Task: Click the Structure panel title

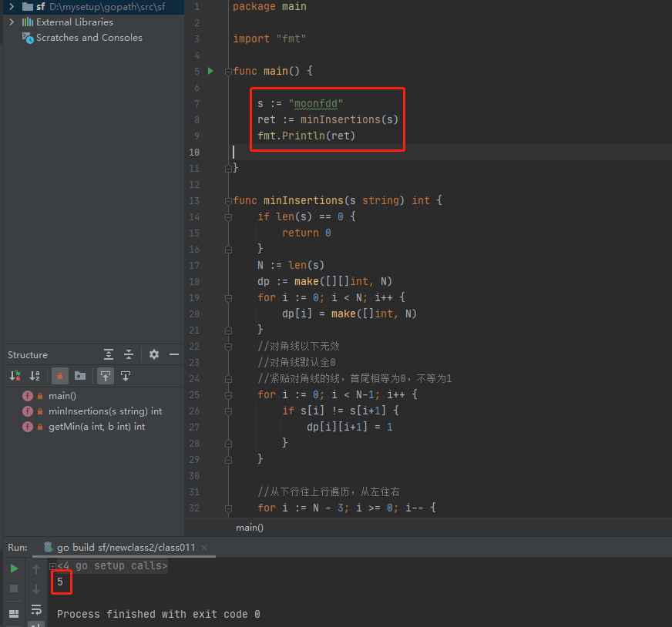Action: click(x=28, y=354)
